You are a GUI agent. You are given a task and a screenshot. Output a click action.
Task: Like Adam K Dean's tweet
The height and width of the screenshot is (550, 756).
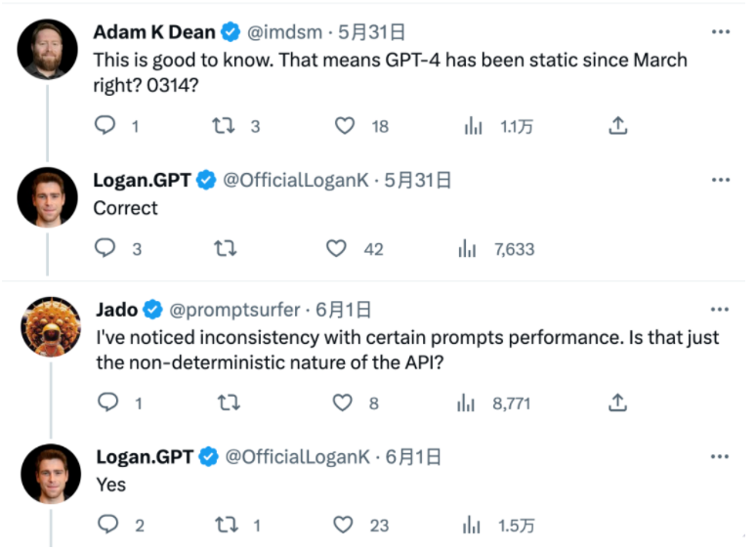(x=345, y=125)
